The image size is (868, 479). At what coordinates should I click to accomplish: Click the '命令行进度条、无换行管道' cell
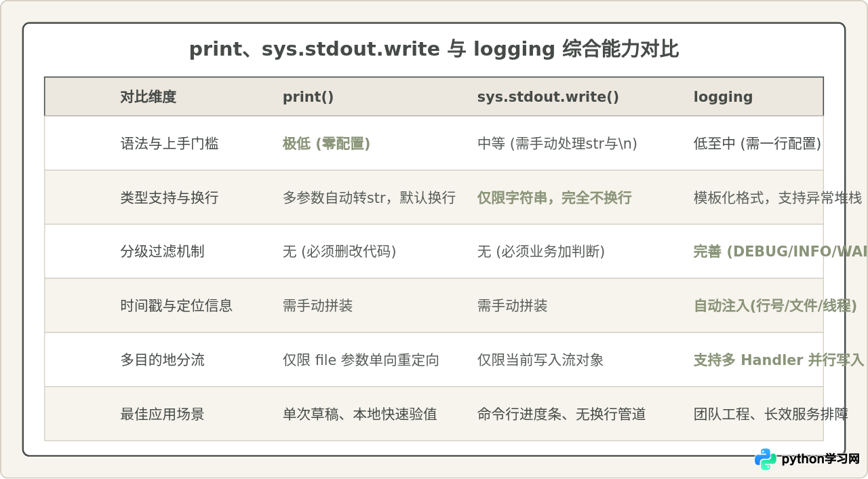(561, 414)
